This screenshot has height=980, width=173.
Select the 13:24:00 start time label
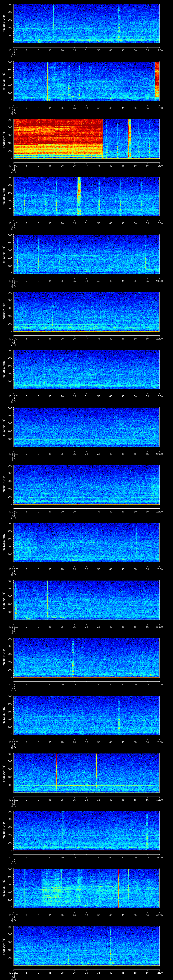(x=13, y=511)
